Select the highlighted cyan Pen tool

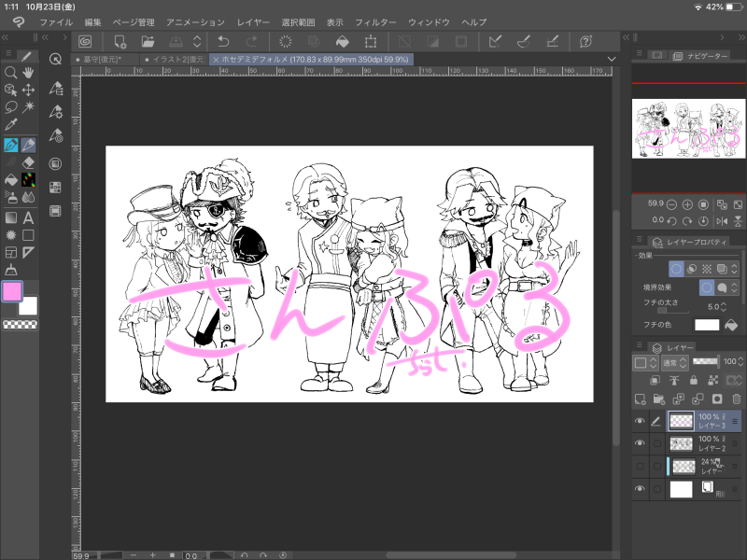click(10, 145)
